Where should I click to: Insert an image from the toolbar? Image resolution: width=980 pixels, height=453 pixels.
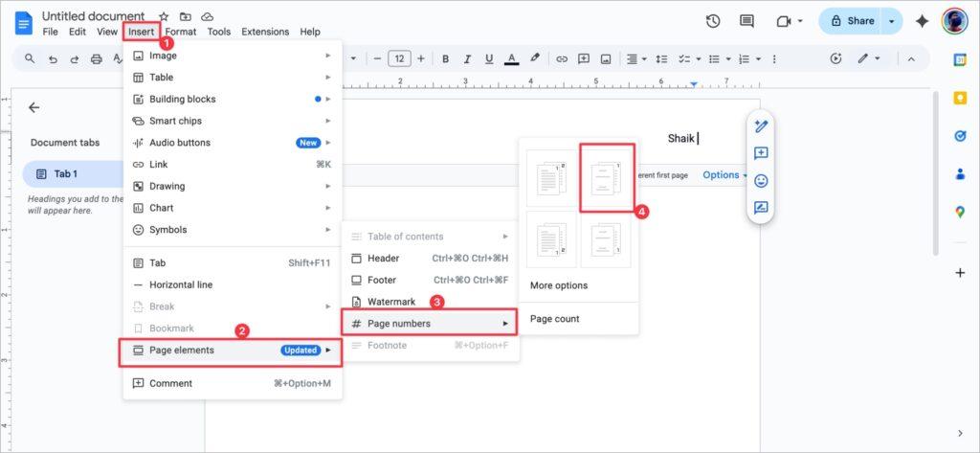606,58
